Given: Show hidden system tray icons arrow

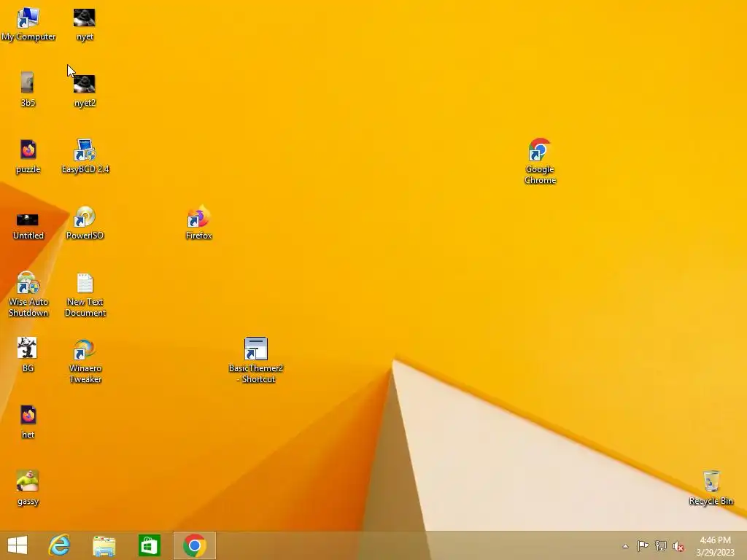Looking at the screenshot, I should [x=625, y=546].
